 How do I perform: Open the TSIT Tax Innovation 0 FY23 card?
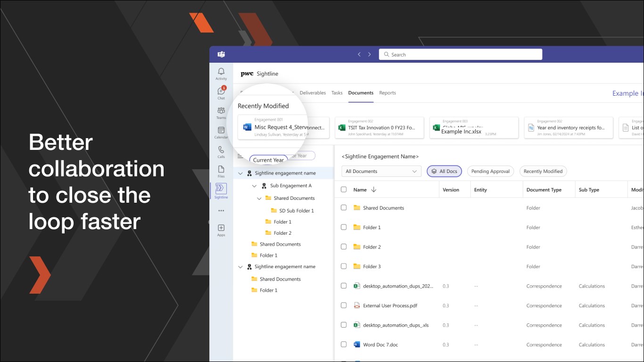[379, 128]
